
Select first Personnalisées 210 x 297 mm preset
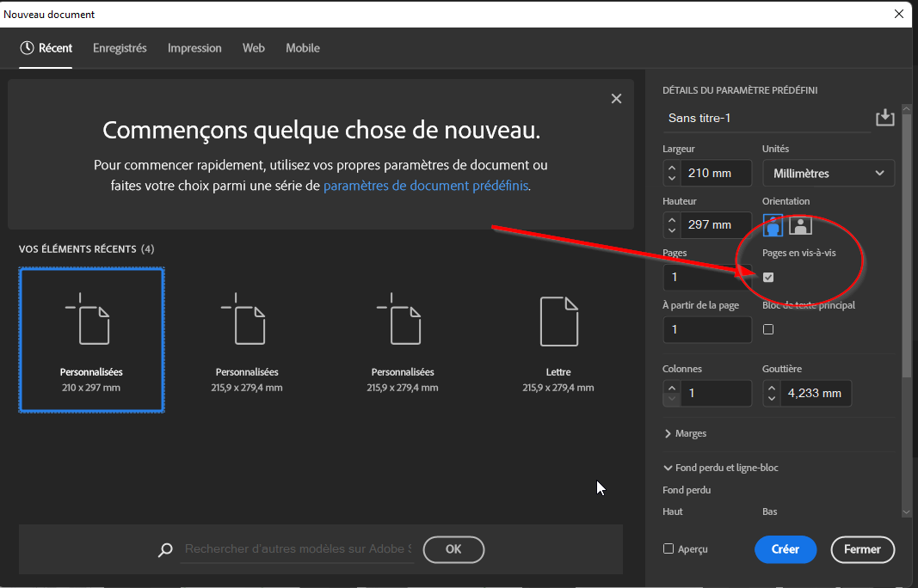91,340
